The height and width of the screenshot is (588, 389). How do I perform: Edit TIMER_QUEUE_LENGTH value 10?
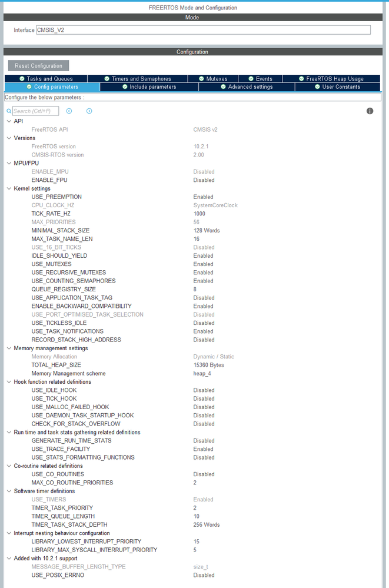point(196,516)
